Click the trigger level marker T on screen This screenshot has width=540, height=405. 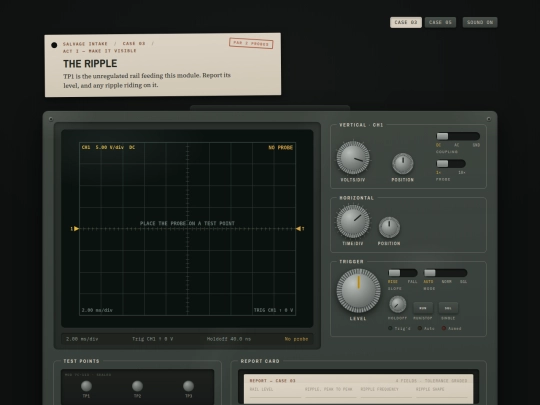300,229
